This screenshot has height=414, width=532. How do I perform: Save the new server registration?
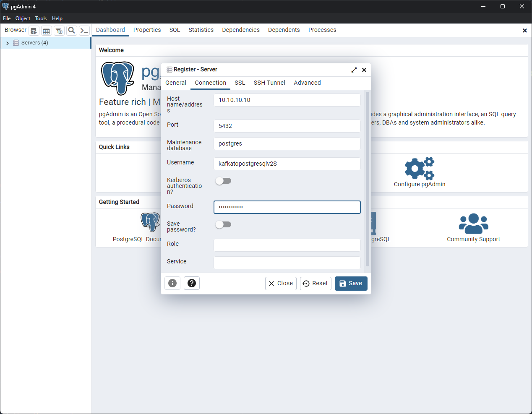351,283
